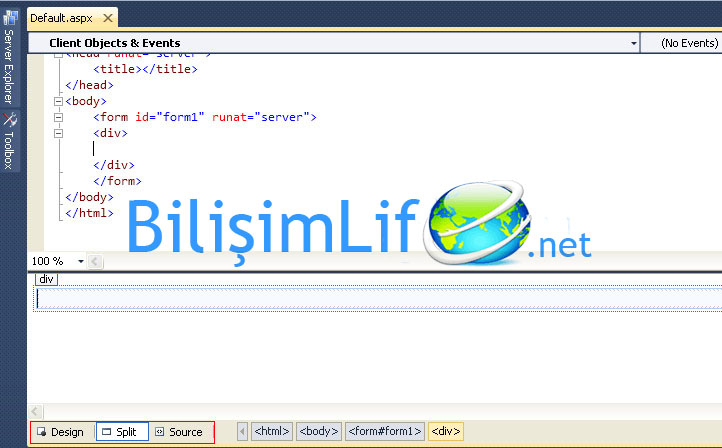This screenshot has width=722, height=448.
Task: Select the <div> breadcrumb tag
Action: click(x=445, y=432)
